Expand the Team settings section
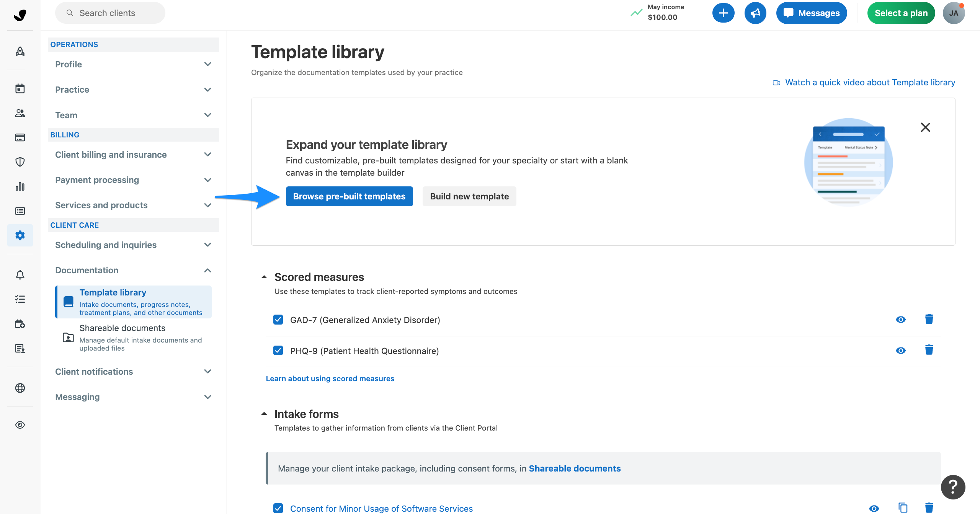This screenshot has width=980, height=514. pos(133,115)
